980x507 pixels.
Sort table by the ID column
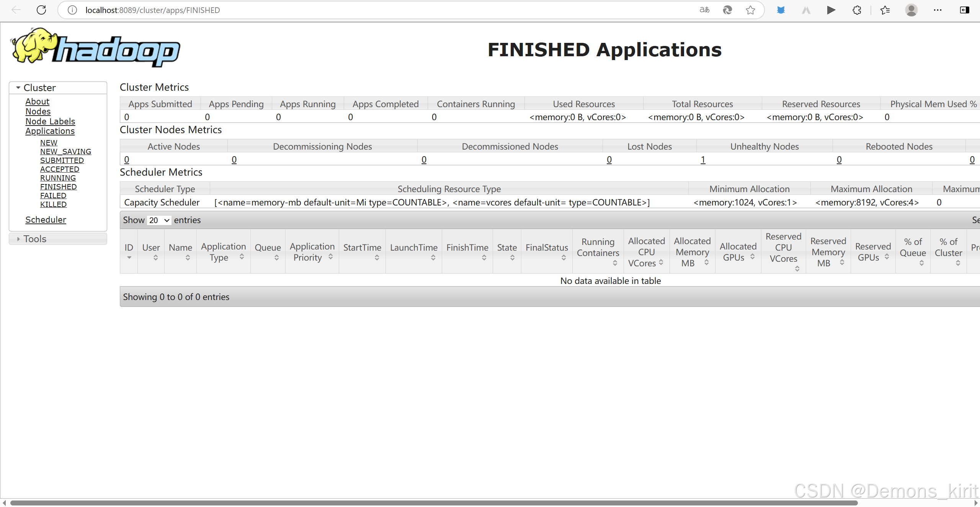point(129,251)
